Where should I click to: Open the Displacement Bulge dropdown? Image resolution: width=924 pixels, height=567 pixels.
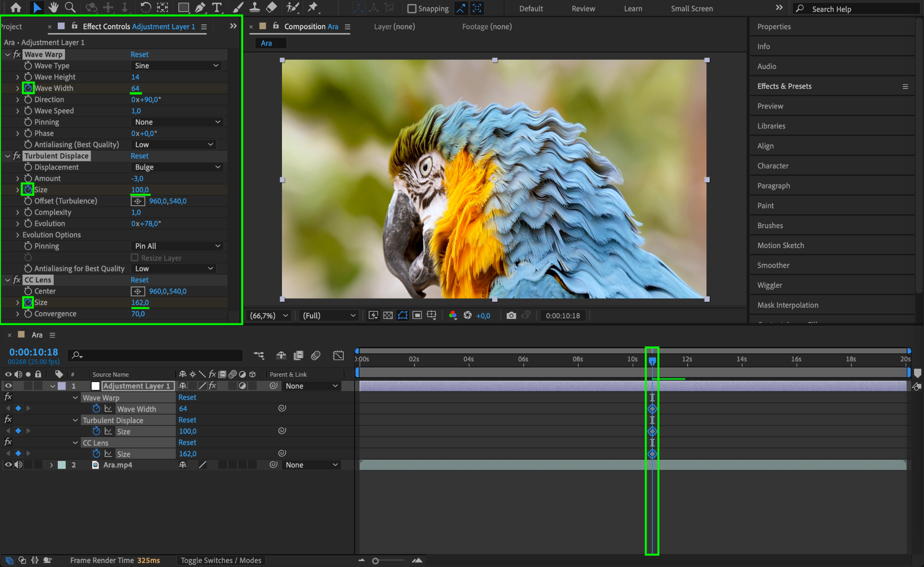click(x=177, y=167)
